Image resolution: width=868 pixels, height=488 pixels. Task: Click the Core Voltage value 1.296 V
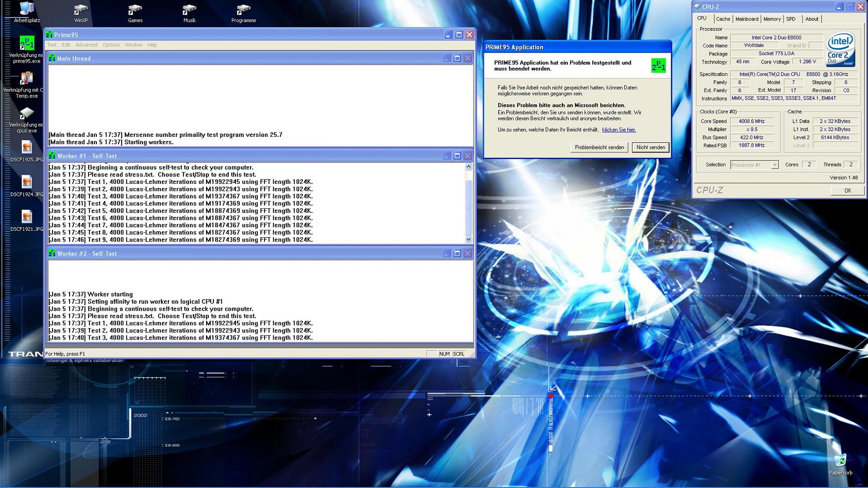(807, 62)
